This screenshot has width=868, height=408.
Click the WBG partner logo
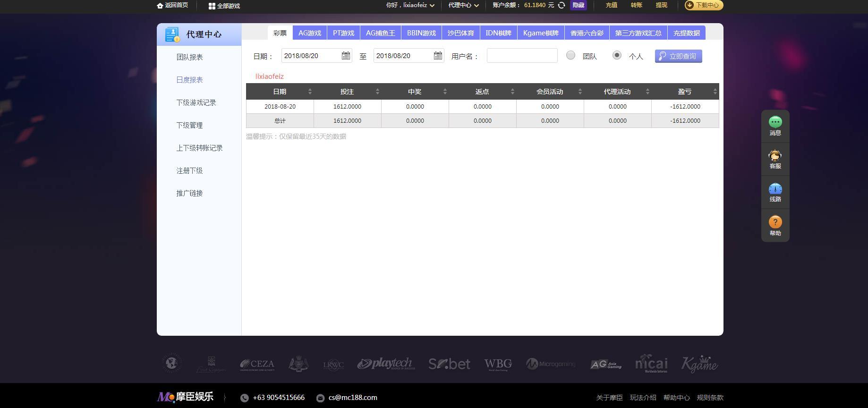point(498,364)
